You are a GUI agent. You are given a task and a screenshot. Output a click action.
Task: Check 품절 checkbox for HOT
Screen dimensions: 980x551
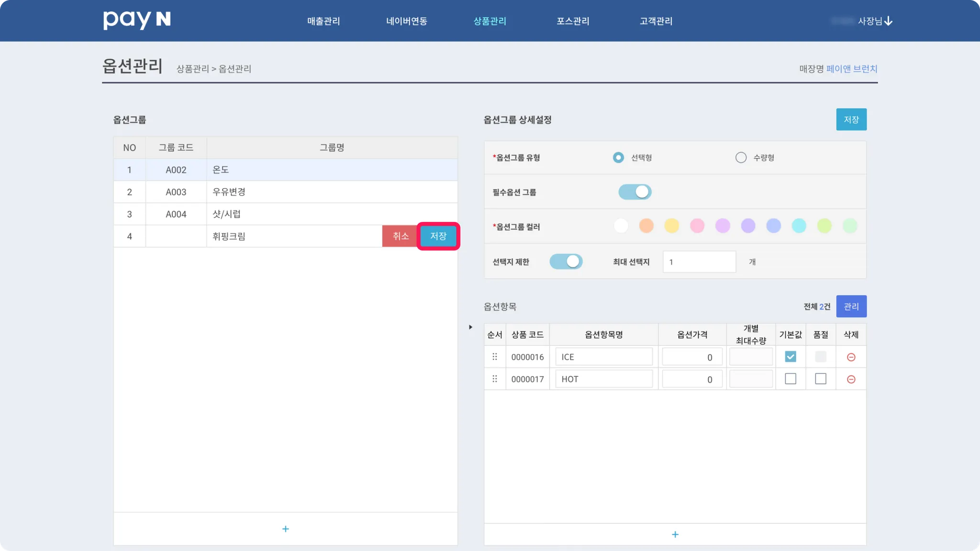[820, 379]
